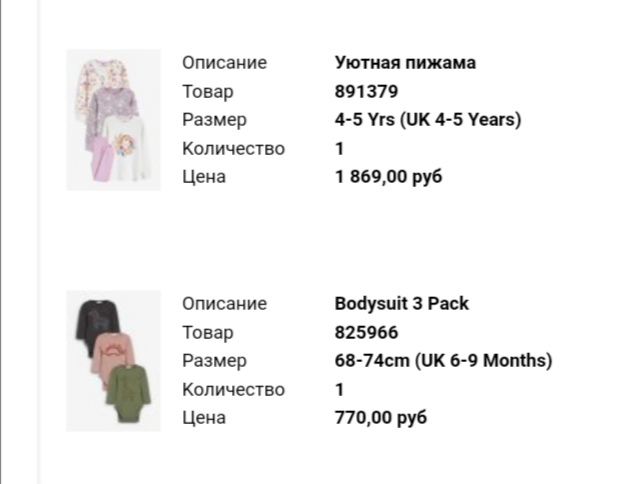Image resolution: width=626 pixels, height=484 pixels.
Task: Select the size 68-74cm (UK 6-9 Months)
Action: pos(443,360)
